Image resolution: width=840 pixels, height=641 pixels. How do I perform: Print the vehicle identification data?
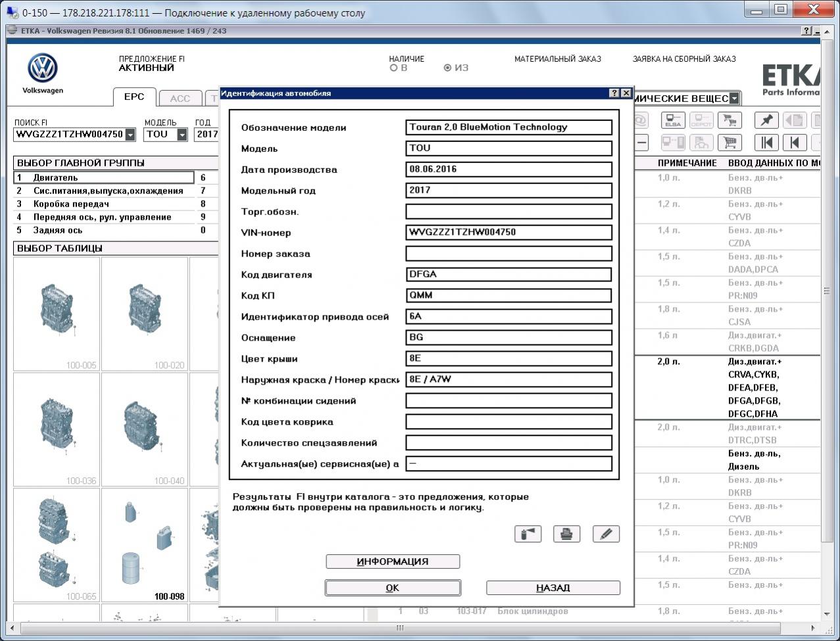(x=566, y=534)
